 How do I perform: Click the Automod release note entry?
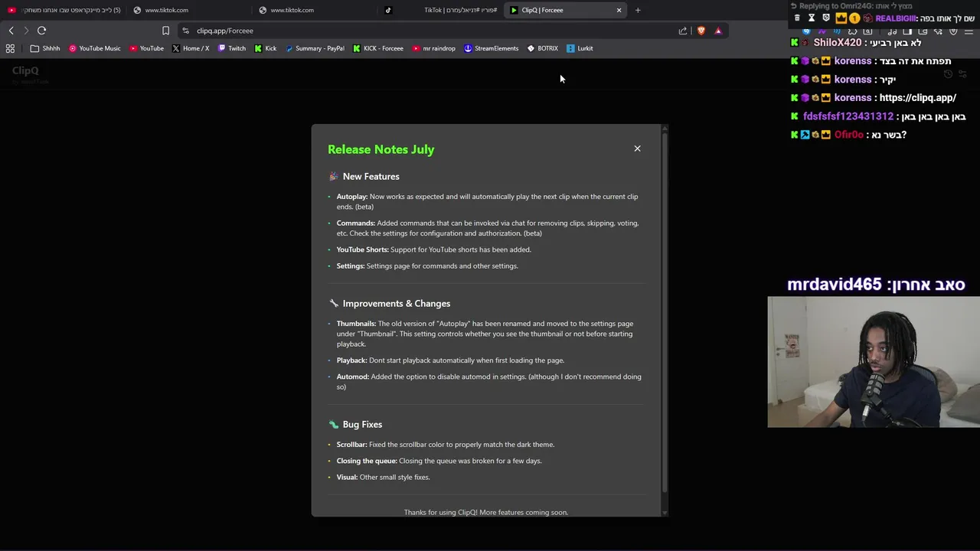tap(488, 382)
